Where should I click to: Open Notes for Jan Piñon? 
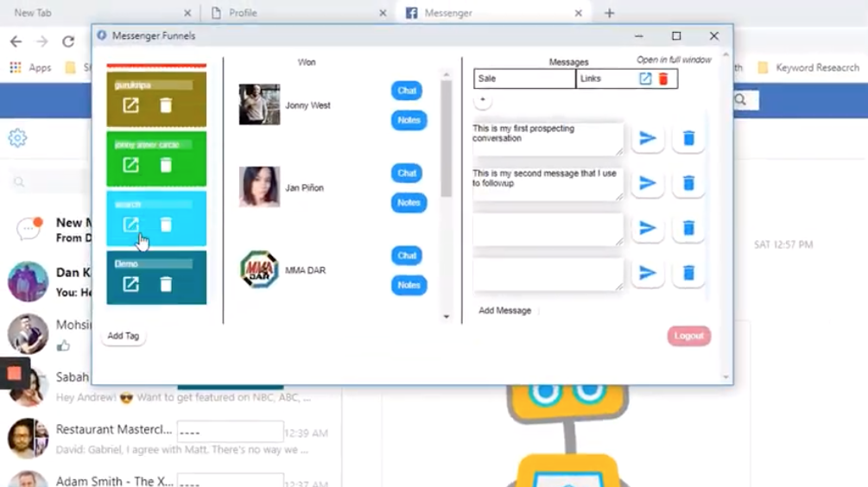click(x=409, y=203)
